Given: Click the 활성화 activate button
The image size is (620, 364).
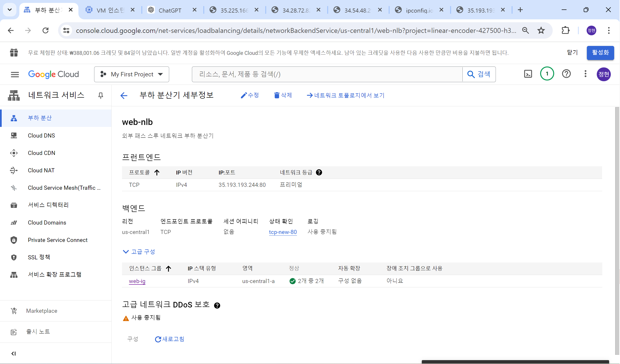Looking at the screenshot, I should coord(600,53).
